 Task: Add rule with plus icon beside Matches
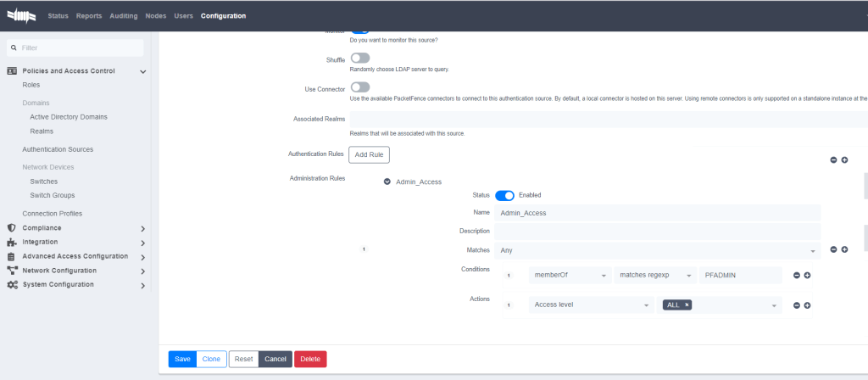click(844, 249)
